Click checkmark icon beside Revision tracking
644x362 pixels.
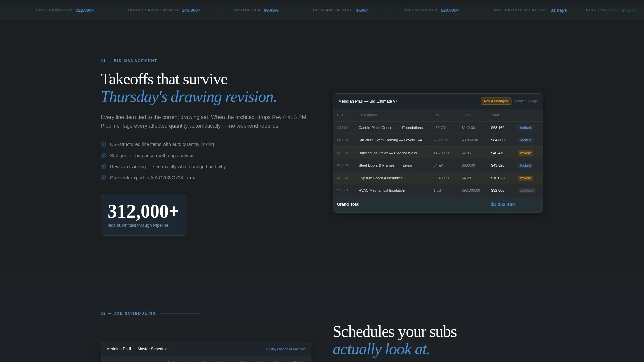click(x=103, y=167)
